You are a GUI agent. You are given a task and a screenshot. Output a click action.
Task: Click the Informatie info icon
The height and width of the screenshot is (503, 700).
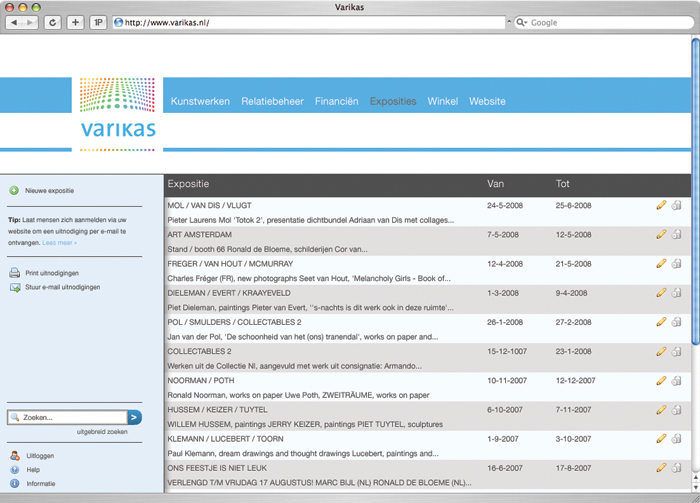(15, 483)
